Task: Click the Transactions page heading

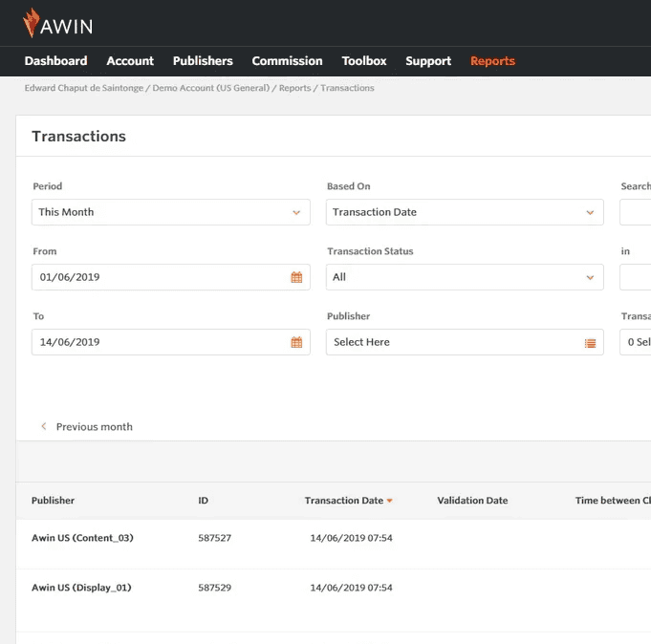Action: pyautogui.click(x=79, y=136)
